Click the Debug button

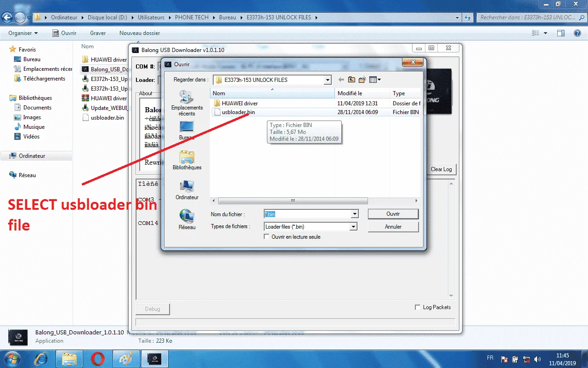(x=153, y=309)
